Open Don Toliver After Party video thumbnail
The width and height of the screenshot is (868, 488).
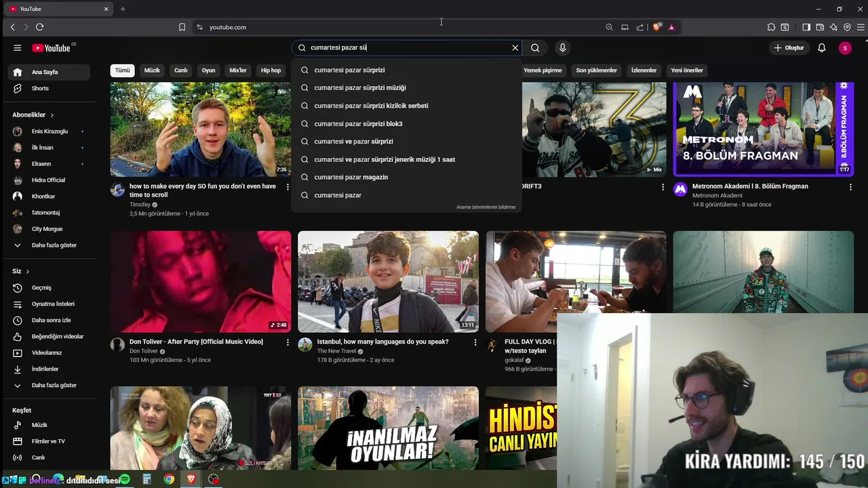pos(201,281)
